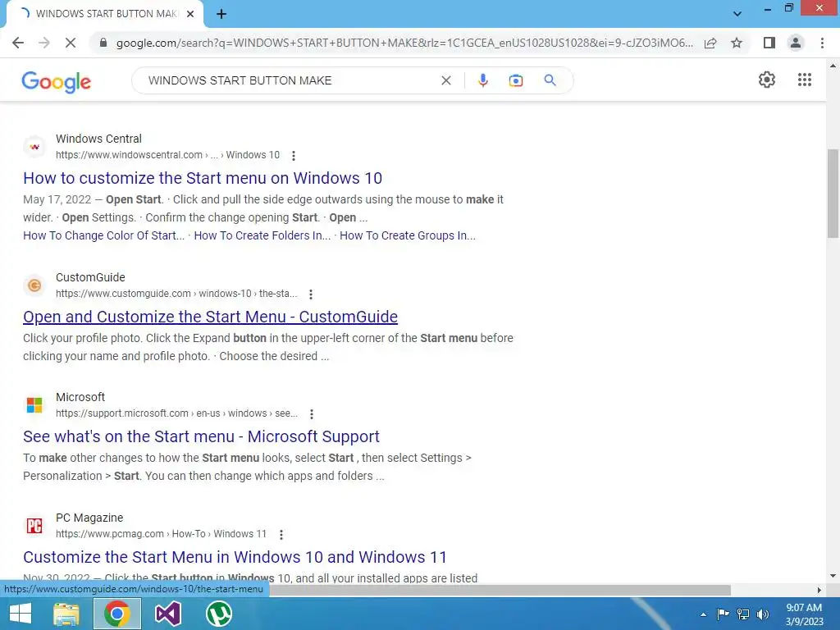Show hidden system tray icons
This screenshot has height=630, width=840.
(703, 614)
